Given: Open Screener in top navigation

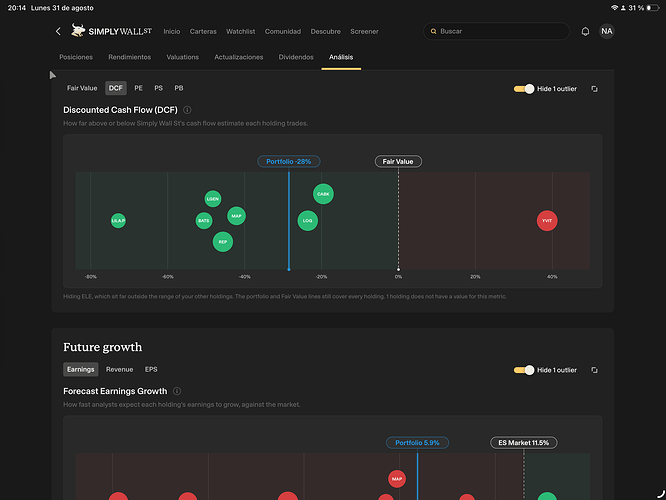Looking at the screenshot, I should click(x=364, y=31).
